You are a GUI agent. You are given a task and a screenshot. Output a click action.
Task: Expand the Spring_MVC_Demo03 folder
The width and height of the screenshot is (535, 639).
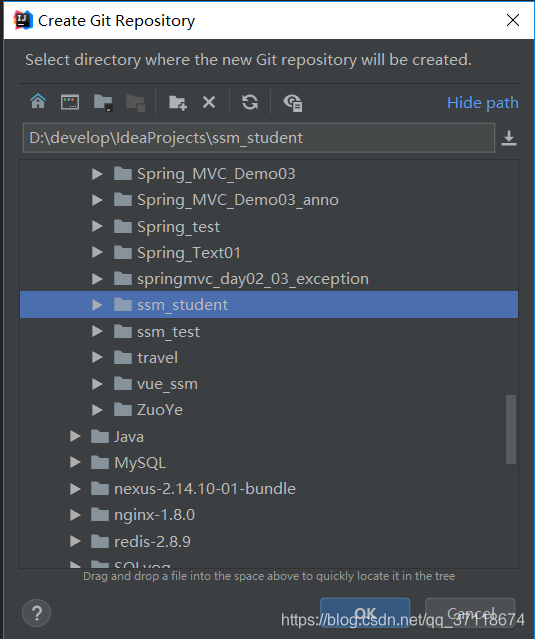coord(97,174)
